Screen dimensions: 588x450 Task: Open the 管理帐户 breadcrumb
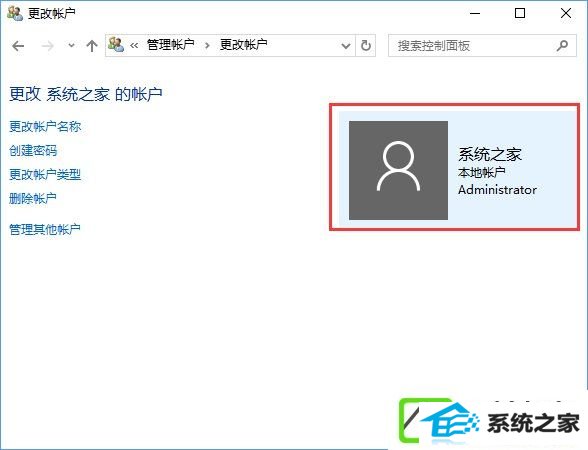point(171,45)
